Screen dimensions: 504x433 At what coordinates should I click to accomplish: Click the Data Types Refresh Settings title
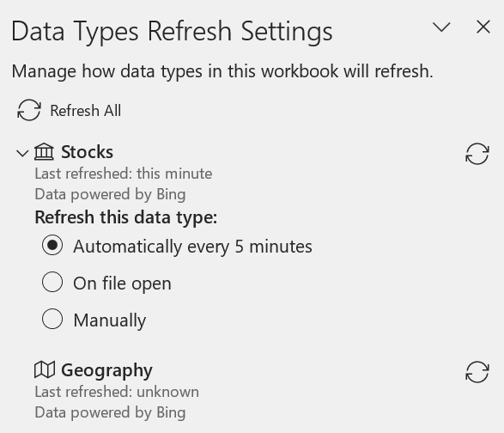(172, 32)
